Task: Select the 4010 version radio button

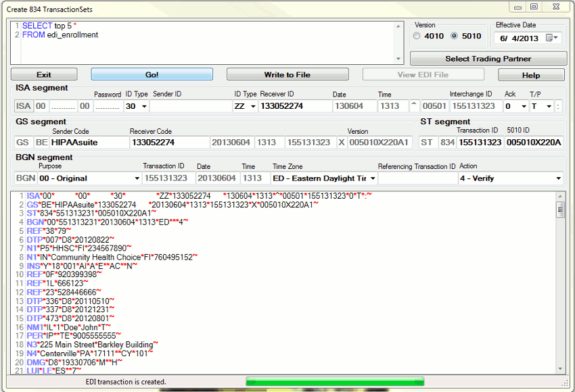Action: pyautogui.click(x=417, y=36)
